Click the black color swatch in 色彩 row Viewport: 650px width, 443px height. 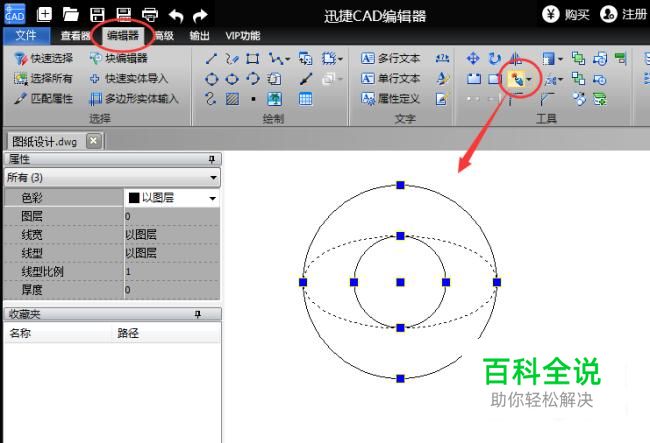tap(134, 198)
